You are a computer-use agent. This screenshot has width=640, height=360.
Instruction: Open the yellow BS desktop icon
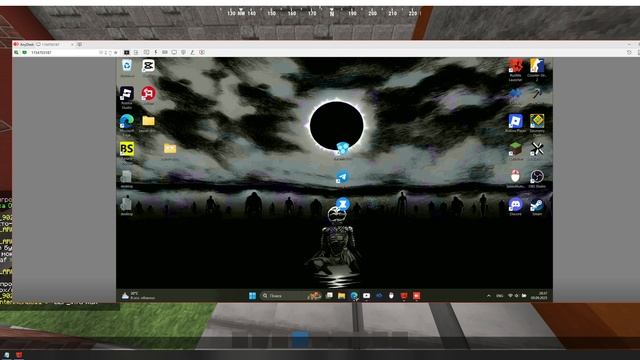(x=127, y=151)
